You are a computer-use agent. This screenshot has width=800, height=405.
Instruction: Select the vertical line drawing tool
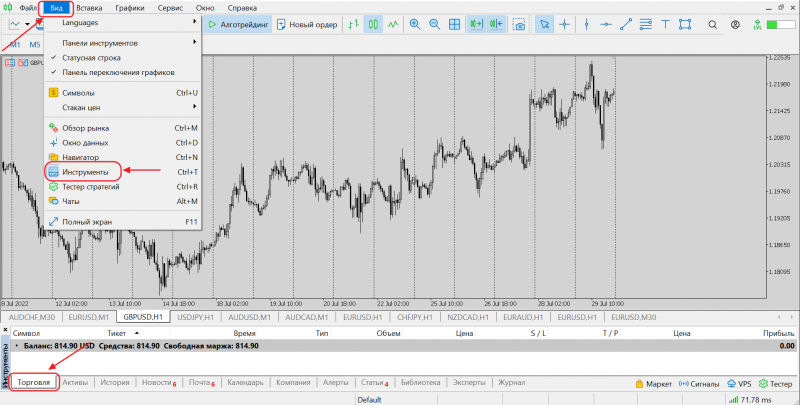[586, 24]
